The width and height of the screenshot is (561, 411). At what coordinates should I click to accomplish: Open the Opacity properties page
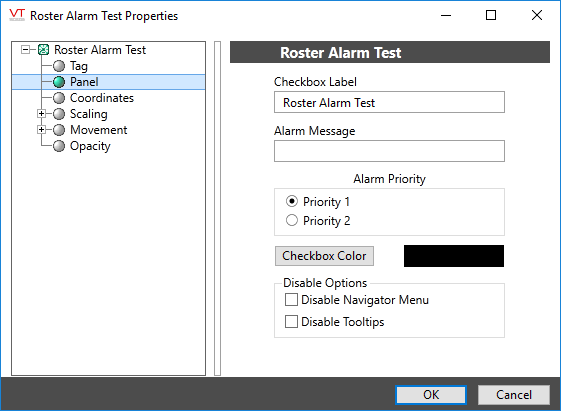point(90,146)
